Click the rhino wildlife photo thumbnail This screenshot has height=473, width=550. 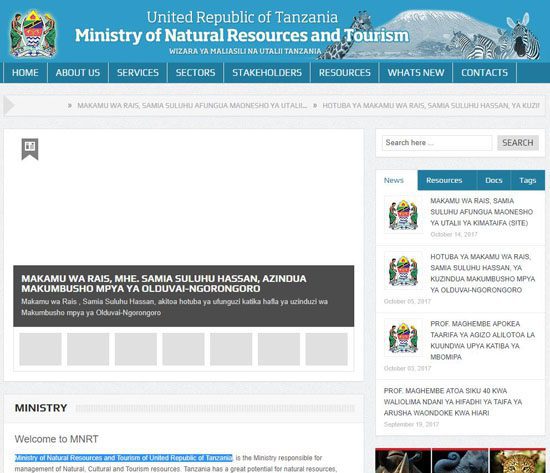403,461
